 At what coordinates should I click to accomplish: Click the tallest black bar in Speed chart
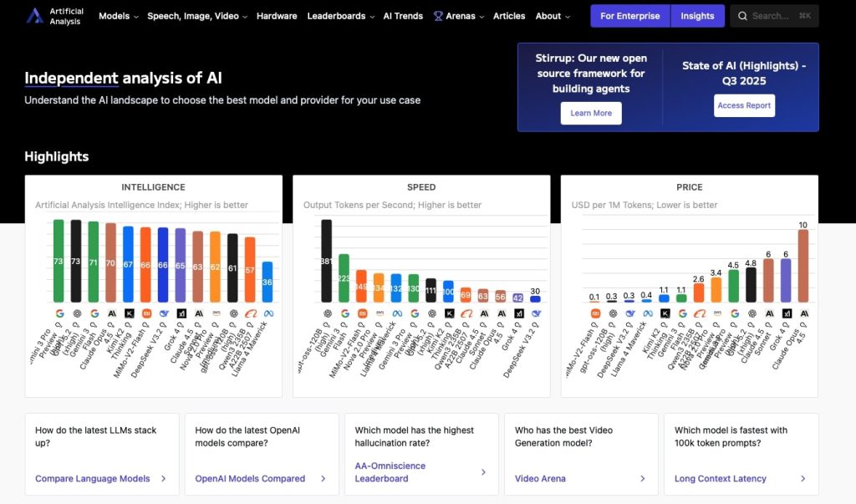pos(326,261)
